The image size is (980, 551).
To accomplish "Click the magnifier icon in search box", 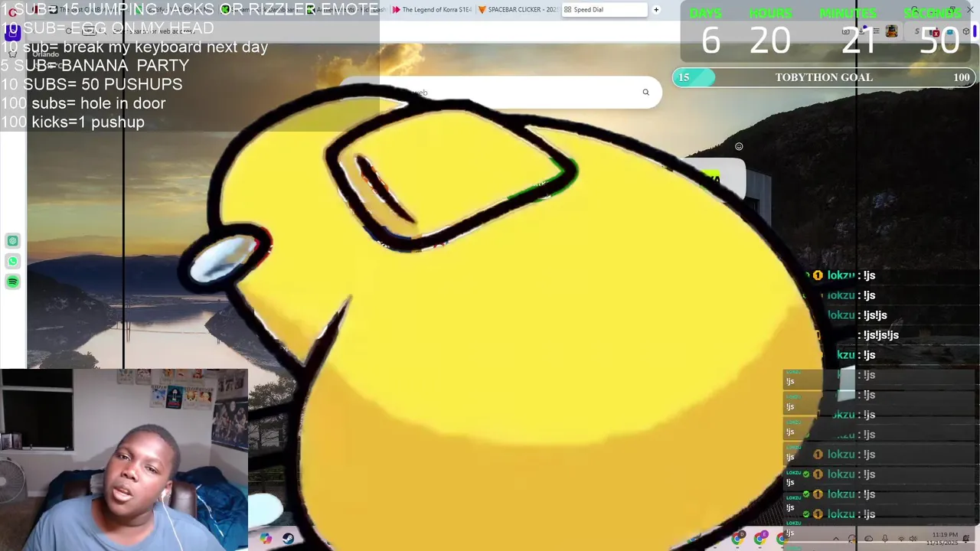I will point(645,93).
